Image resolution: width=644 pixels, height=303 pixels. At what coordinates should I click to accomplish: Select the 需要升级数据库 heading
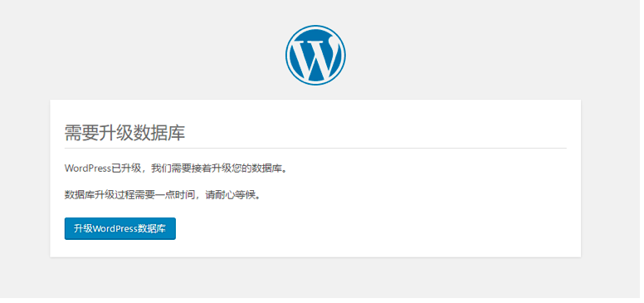point(124,133)
